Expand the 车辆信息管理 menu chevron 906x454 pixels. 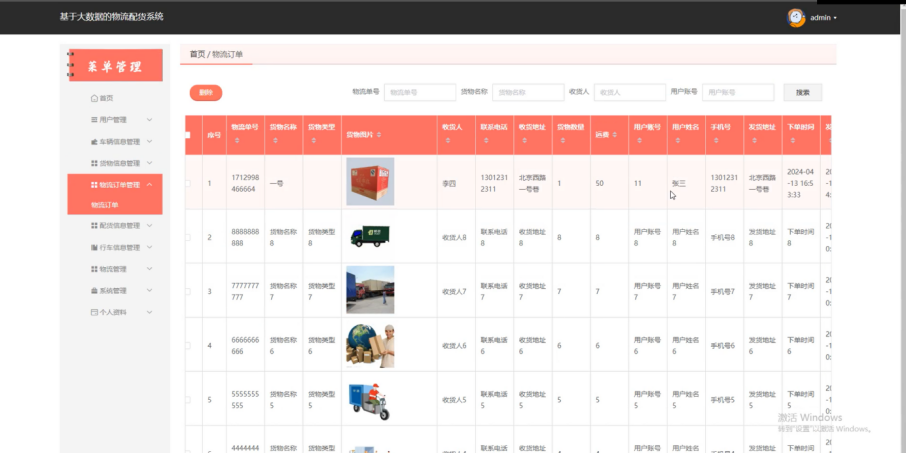click(149, 142)
